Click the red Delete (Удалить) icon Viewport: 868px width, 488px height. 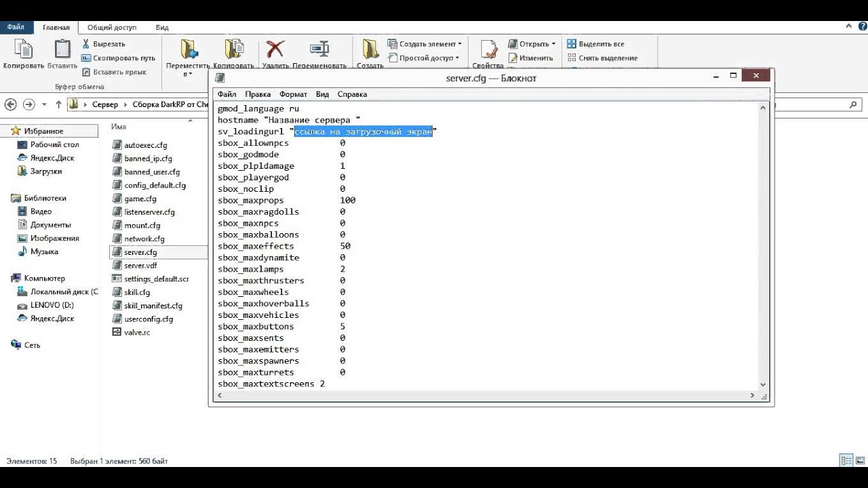pos(275,49)
